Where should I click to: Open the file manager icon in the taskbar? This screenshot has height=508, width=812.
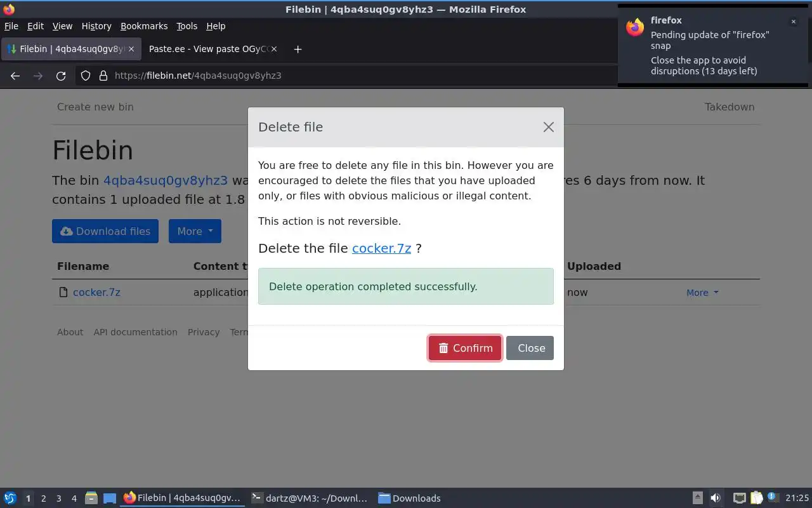(x=91, y=498)
